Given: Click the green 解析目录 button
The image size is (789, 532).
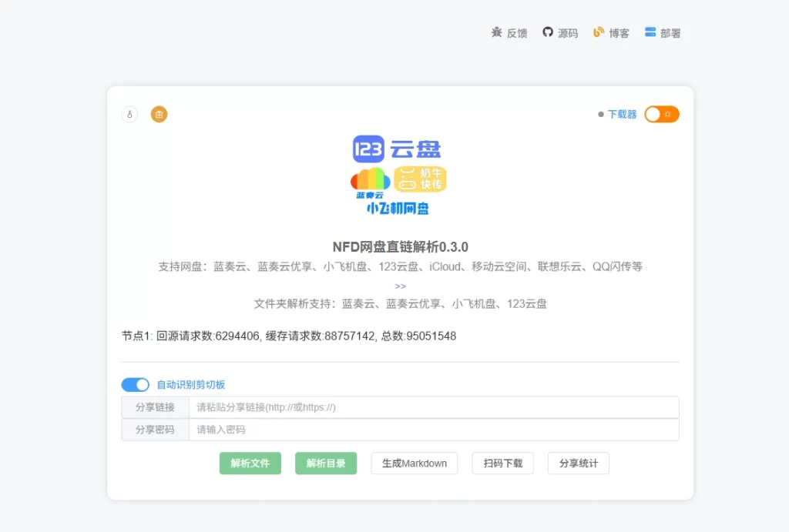Looking at the screenshot, I should 326,463.
